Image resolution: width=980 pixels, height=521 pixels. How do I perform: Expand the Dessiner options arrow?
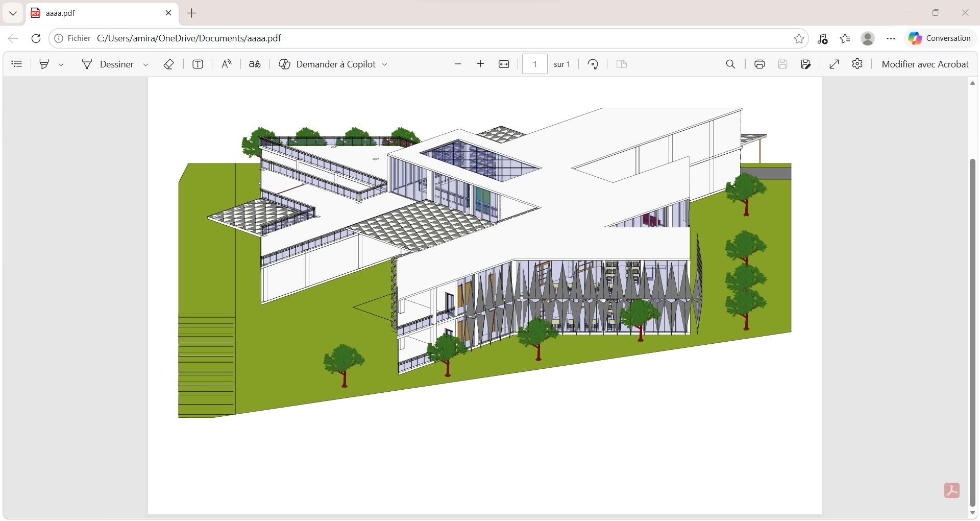[145, 65]
